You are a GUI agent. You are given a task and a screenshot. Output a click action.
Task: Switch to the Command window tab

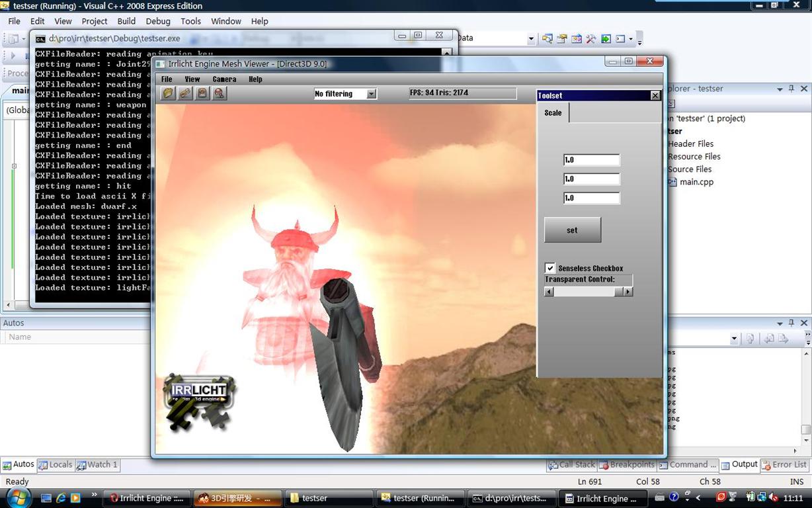[x=688, y=465]
